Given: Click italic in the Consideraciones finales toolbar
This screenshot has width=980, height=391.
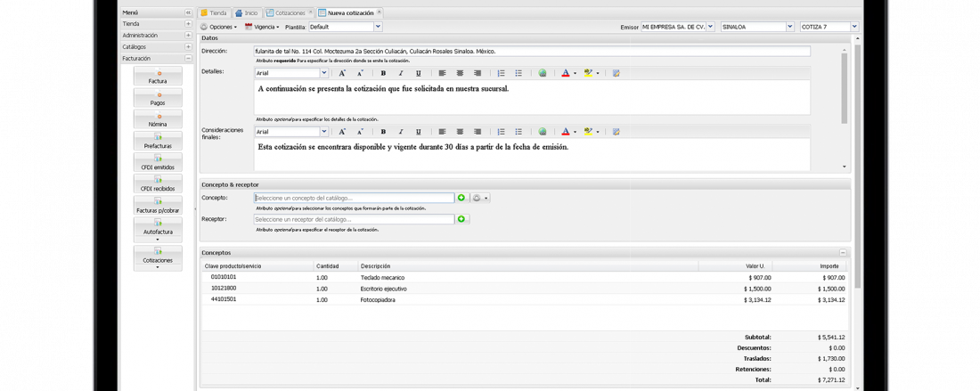Looking at the screenshot, I should [x=401, y=132].
